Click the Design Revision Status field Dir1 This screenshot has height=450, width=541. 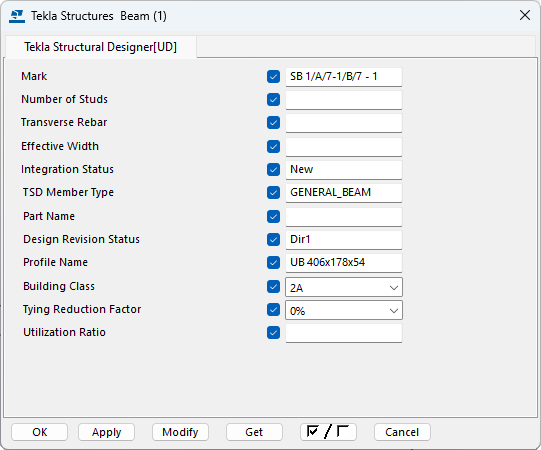pos(344,240)
